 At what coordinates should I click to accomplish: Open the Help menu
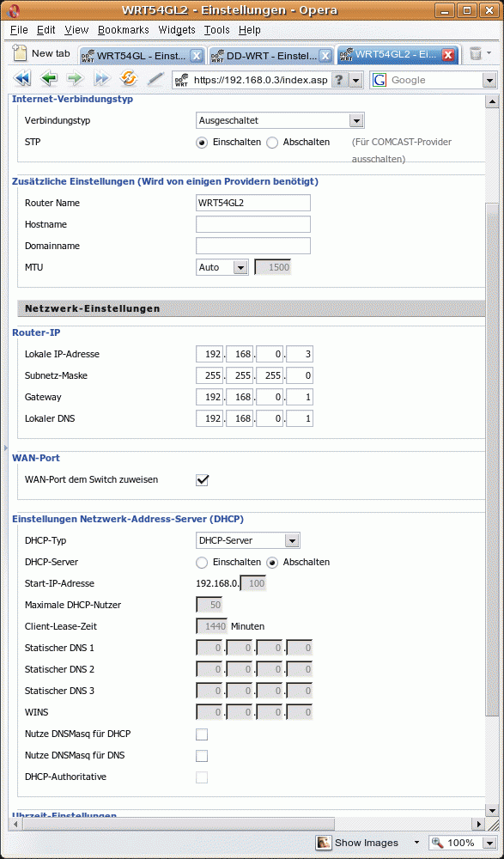point(250,30)
